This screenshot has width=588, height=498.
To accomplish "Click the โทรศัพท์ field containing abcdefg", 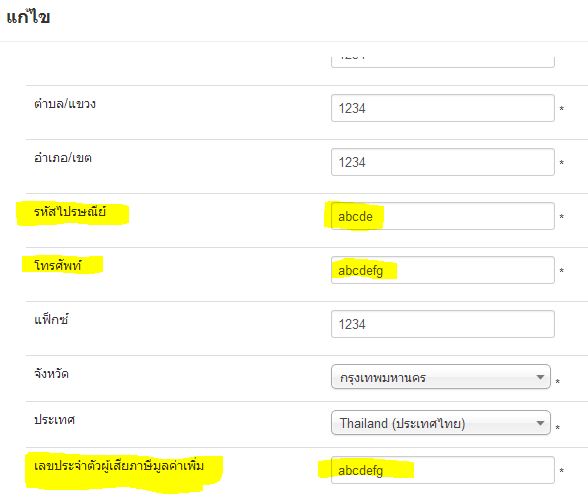I will pyautogui.click(x=442, y=270).
